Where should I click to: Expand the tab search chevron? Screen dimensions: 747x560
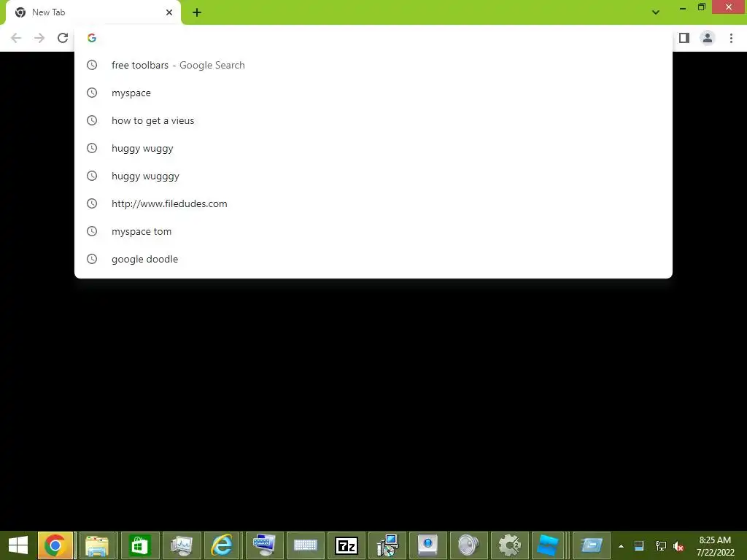[656, 12]
